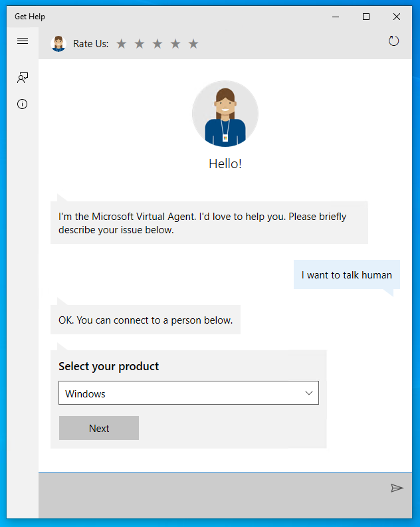Click the 'Rate Us:' label
Viewport: 420px width, 527px height.
pos(91,44)
